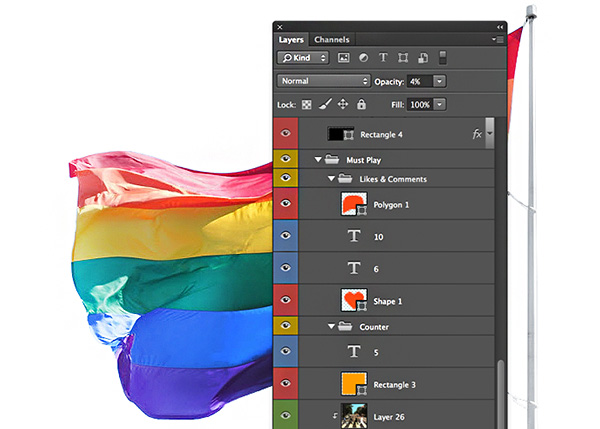Filter layers by pixel layer icon
The width and height of the screenshot is (600, 429).
pos(344,58)
